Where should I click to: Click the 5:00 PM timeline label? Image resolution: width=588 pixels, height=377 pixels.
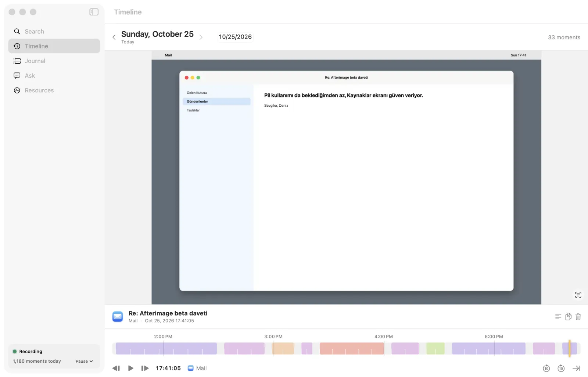click(494, 337)
